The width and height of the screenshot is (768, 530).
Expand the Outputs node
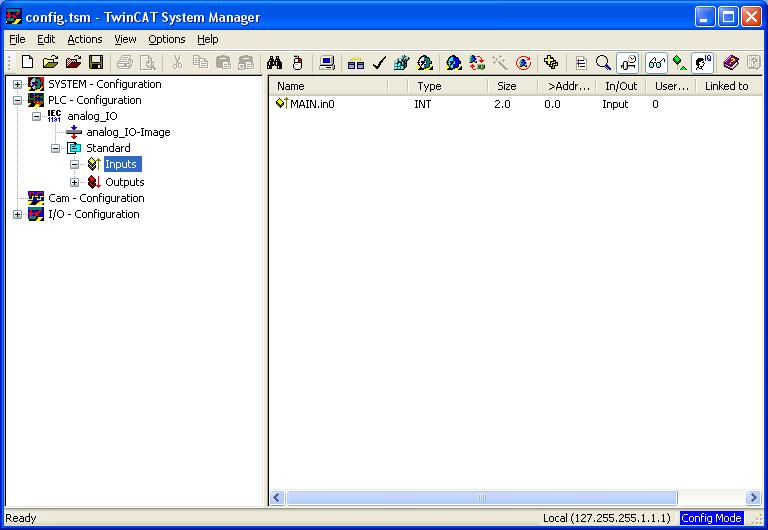74,183
